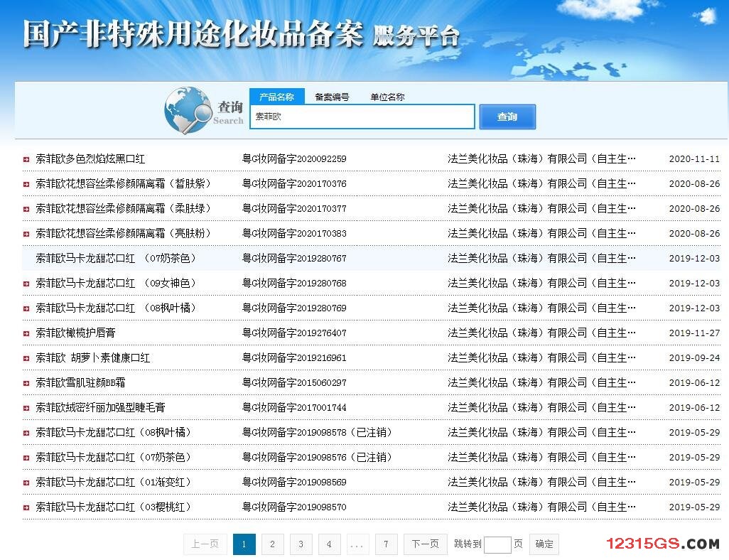729x560 pixels.
Task: Click the globe magnifier search icon
Action: [188, 110]
